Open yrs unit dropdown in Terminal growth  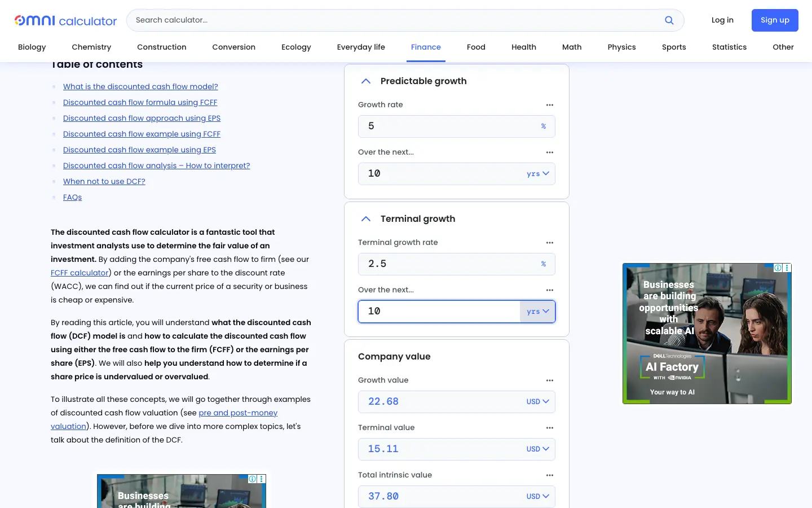click(538, 312)
